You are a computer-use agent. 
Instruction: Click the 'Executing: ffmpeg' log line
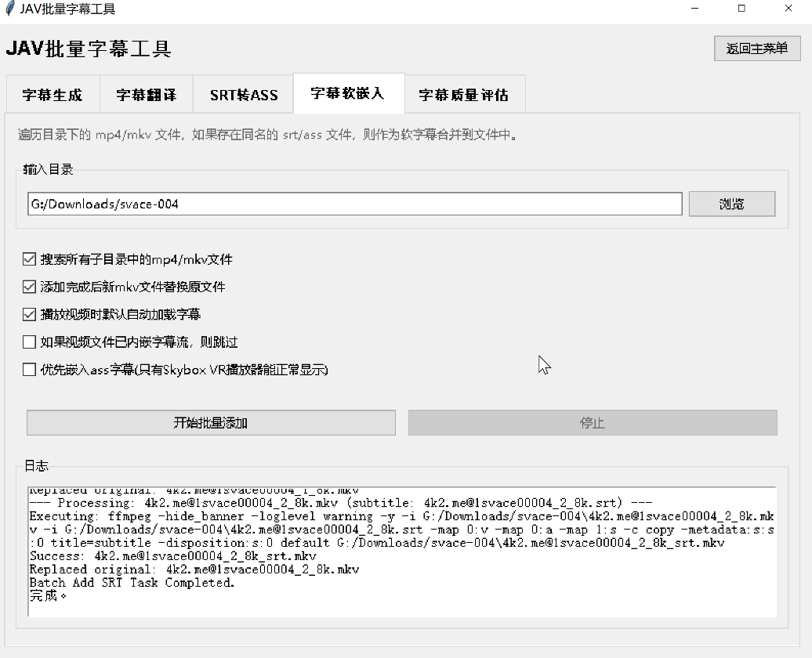402,530
